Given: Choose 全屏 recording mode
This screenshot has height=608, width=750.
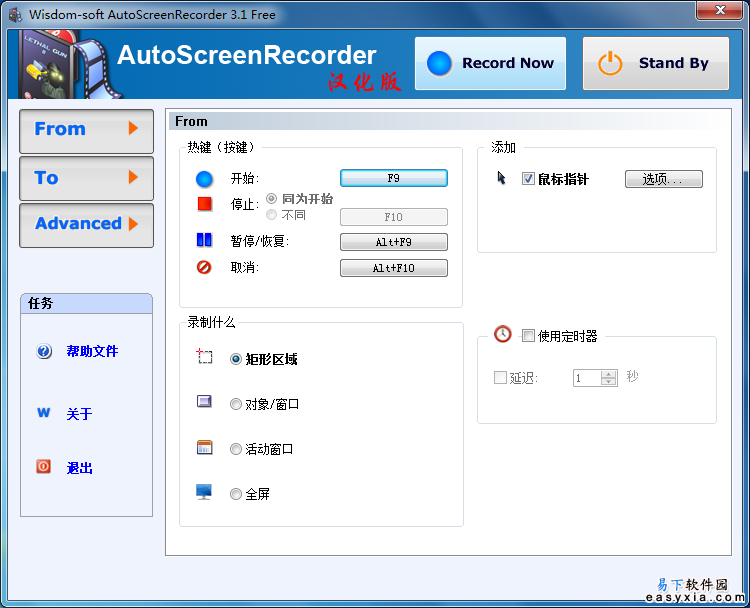Looking at the screenshot, I should pos(235,494).
